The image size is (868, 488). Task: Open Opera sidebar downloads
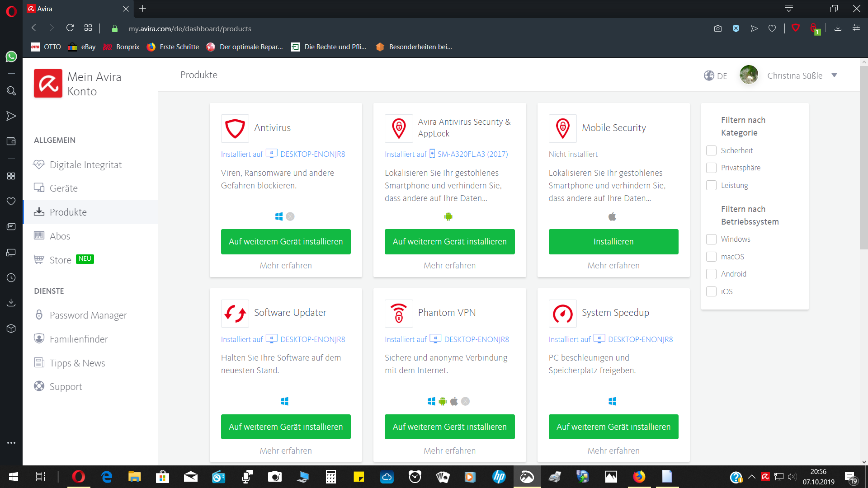tap(11, 302)
